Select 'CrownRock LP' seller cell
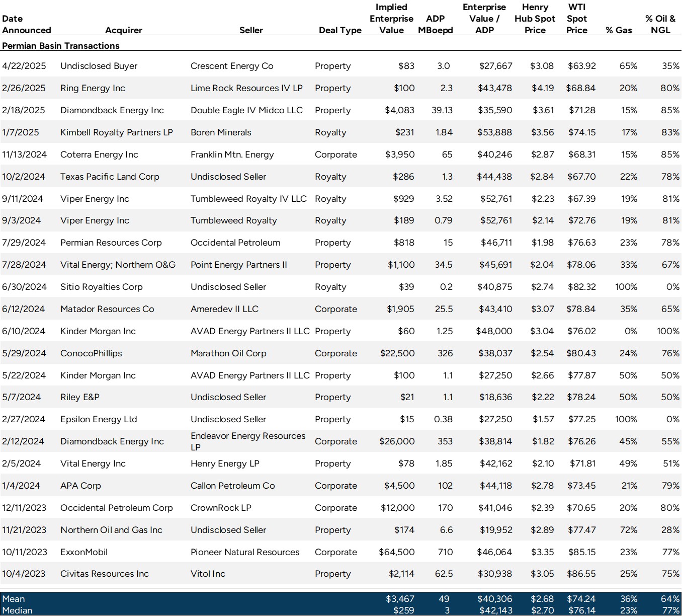682x616 pixels. click(221, 508)
